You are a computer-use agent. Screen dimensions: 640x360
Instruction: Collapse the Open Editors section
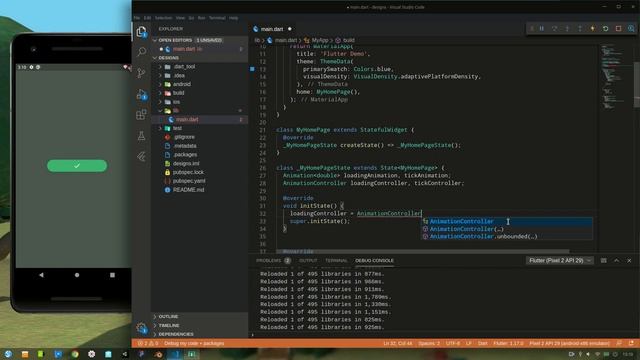(155, 40)
